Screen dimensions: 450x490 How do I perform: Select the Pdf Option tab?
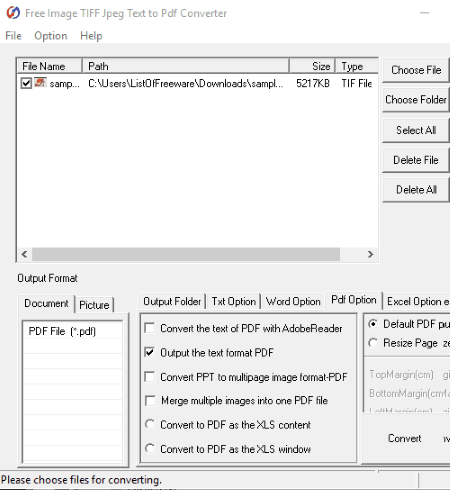click(x=354, y=300)
